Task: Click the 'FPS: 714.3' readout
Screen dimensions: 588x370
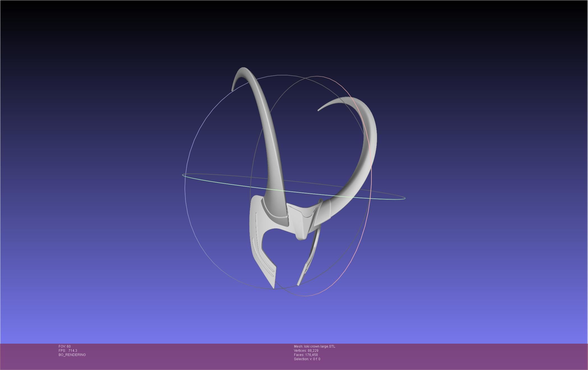Action: (68, 351)
